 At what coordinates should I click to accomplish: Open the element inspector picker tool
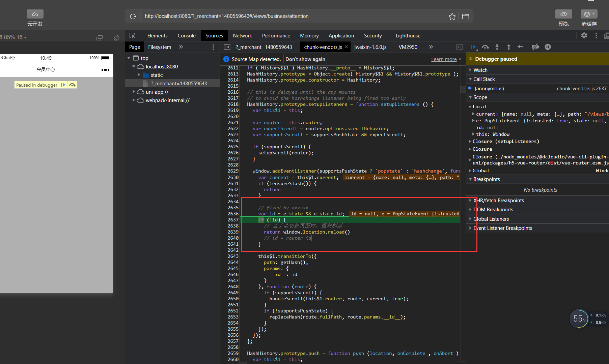[132, 36]
